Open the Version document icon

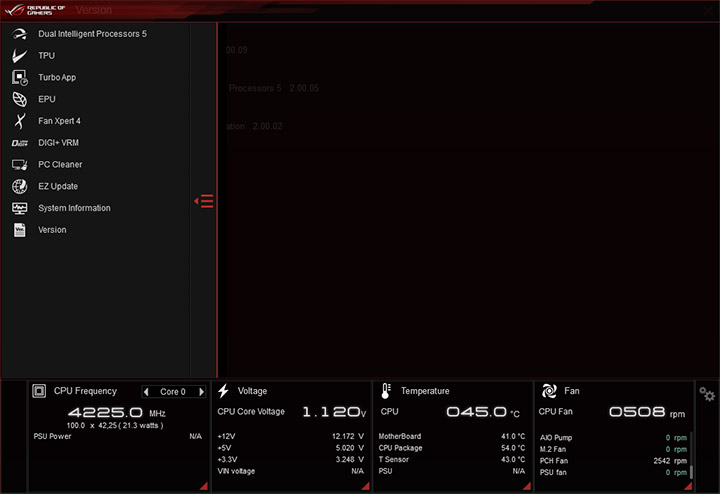19,230
